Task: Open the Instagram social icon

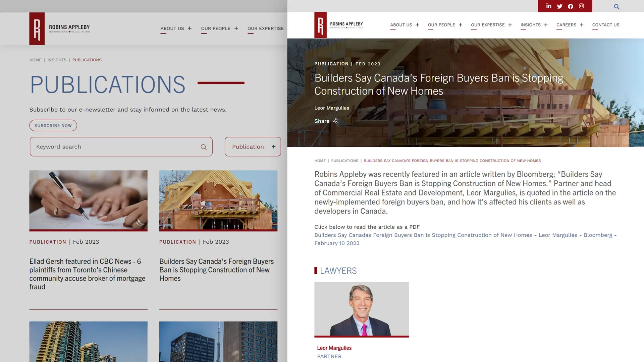Action: [x=581, y=6]
